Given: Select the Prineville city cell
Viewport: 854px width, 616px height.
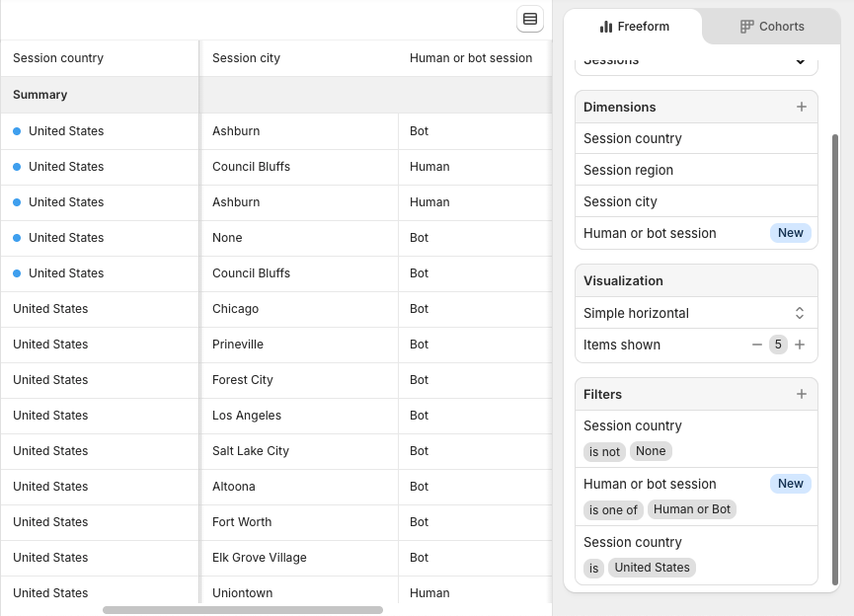Looking at the screenshot, I should [299, 345].
